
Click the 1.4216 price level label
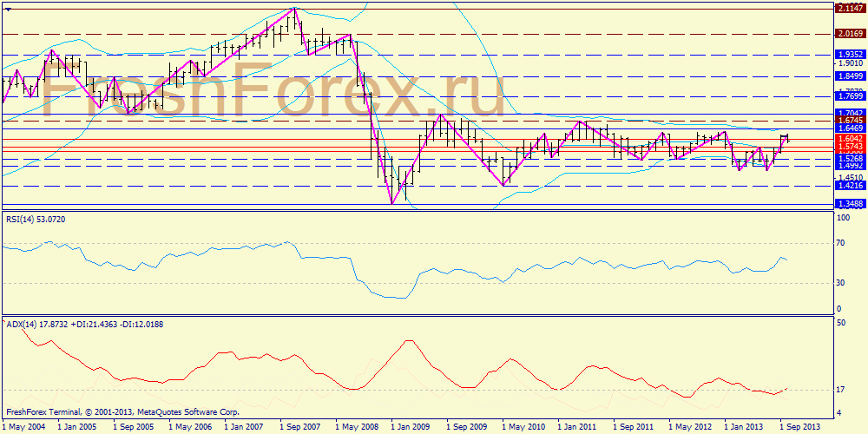(x=850, y=185)
